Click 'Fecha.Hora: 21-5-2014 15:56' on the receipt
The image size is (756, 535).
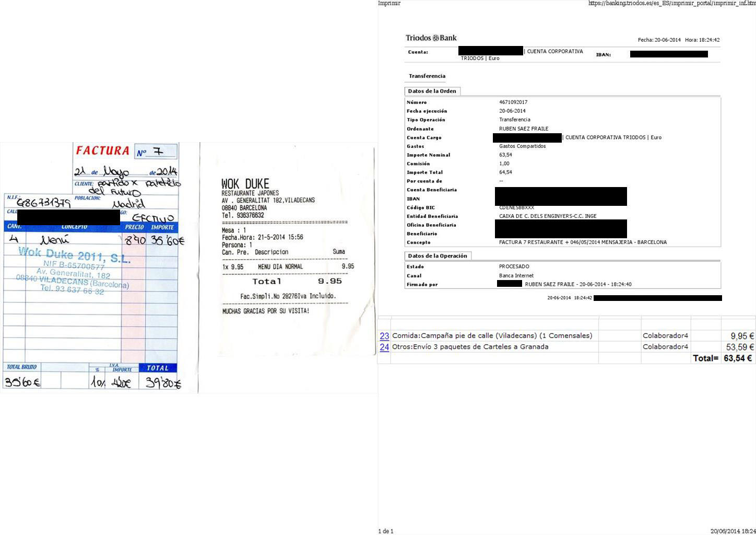pos(263,237)
